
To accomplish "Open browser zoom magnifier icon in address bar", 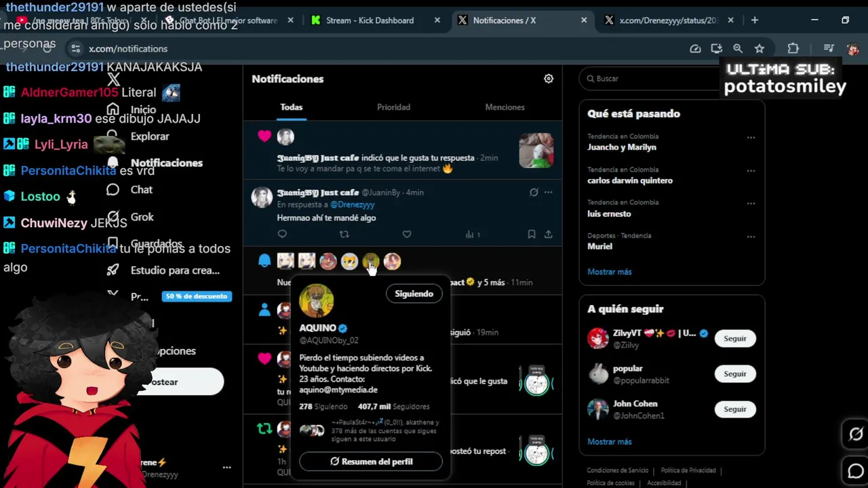I will [738, 49].
